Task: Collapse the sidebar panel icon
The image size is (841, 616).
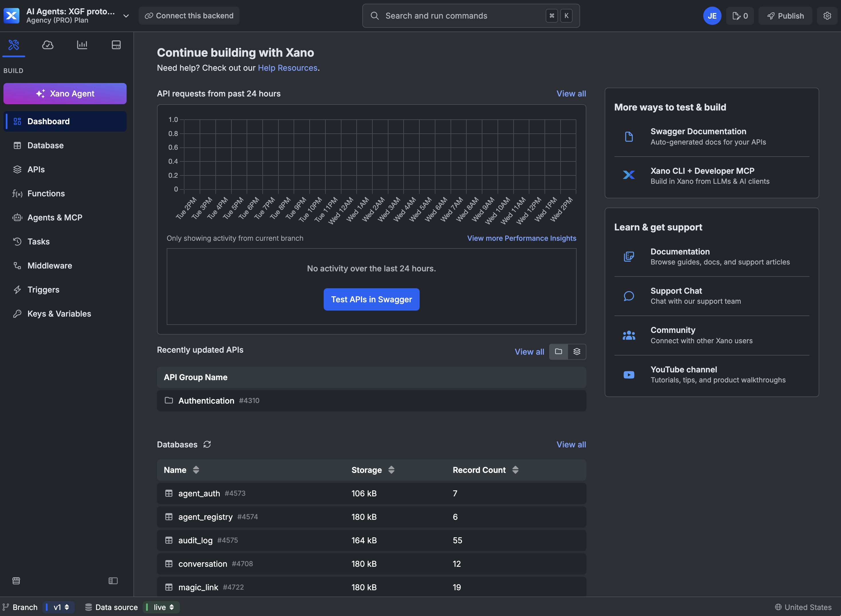Action: click(x=113, y=581)
